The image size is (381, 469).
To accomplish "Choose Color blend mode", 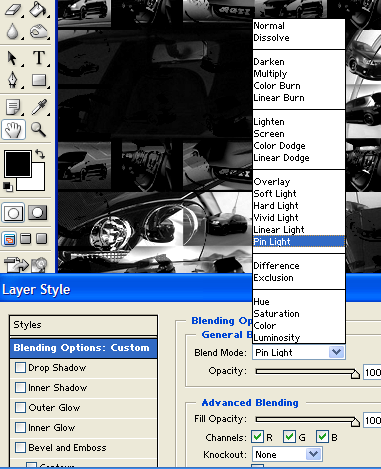I will pyautogui.click(x=299, y=326).
